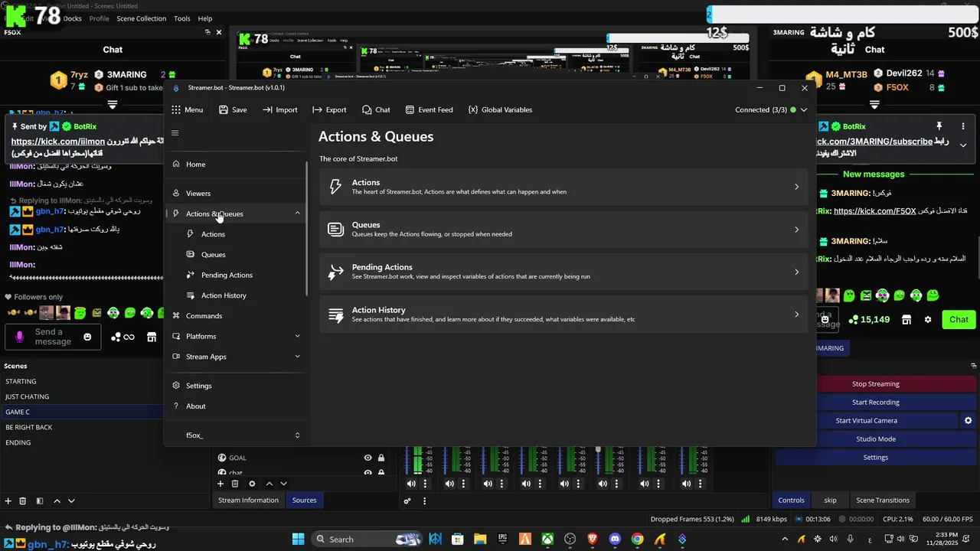Add a scene with the plus icon
980x551 pixels.
8,501
